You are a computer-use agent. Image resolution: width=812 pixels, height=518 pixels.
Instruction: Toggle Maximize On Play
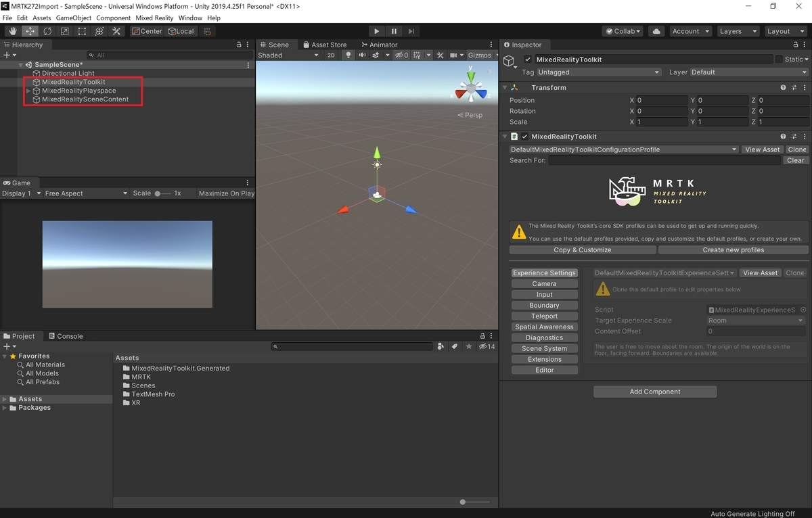[227, 193]
